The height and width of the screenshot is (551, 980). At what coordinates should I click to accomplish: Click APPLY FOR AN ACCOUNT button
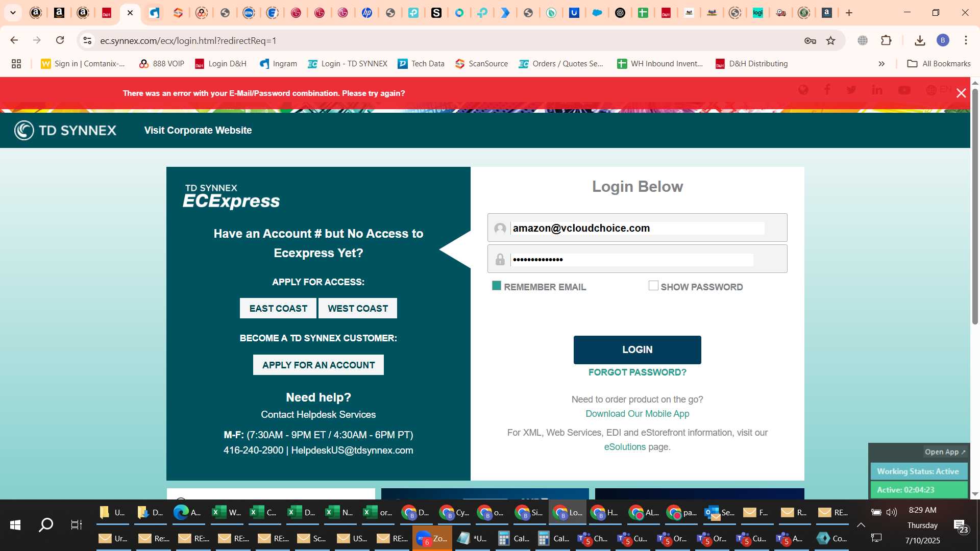pos(318,365)
